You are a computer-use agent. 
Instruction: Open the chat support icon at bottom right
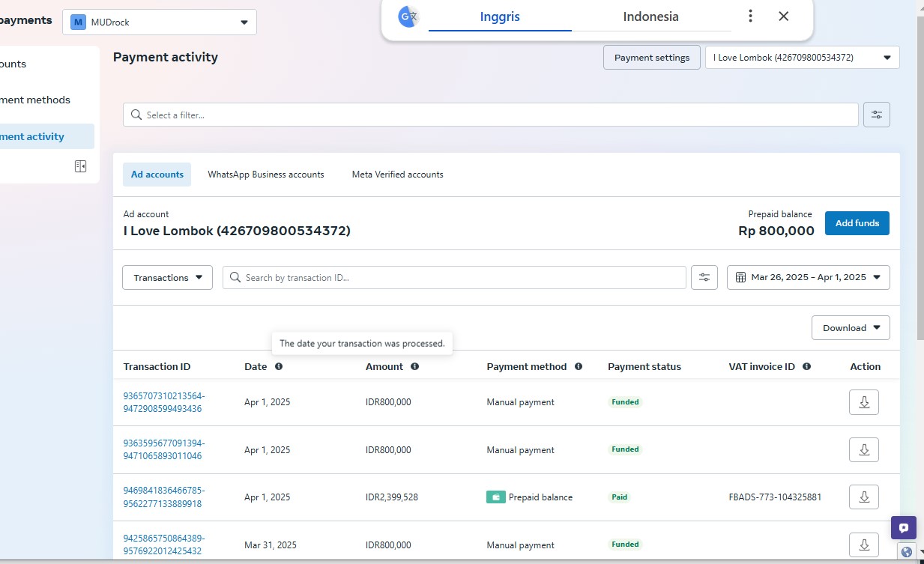point(903,527)
